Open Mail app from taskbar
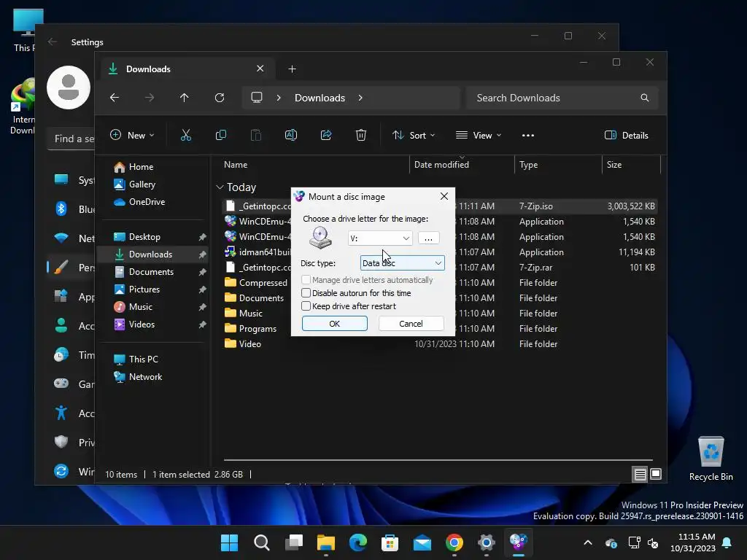This screenshot has height=560, width=747. pyautogui.click(x=422, y=542)
